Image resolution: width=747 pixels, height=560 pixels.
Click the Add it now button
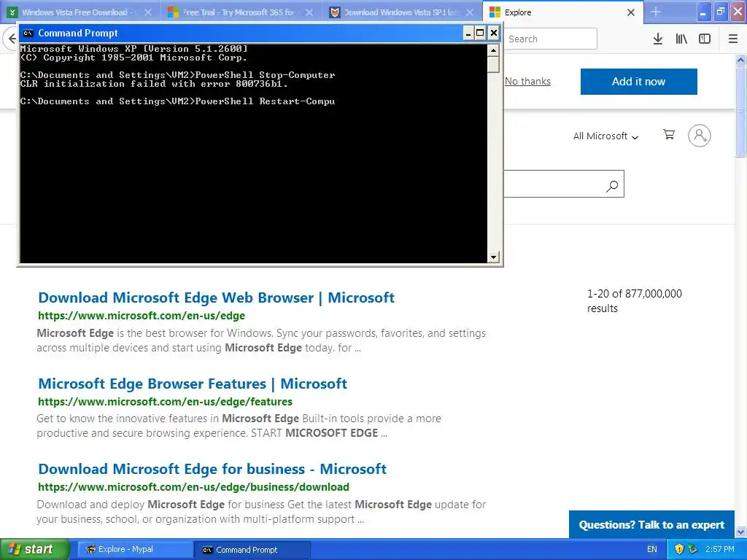pos(638,82)
